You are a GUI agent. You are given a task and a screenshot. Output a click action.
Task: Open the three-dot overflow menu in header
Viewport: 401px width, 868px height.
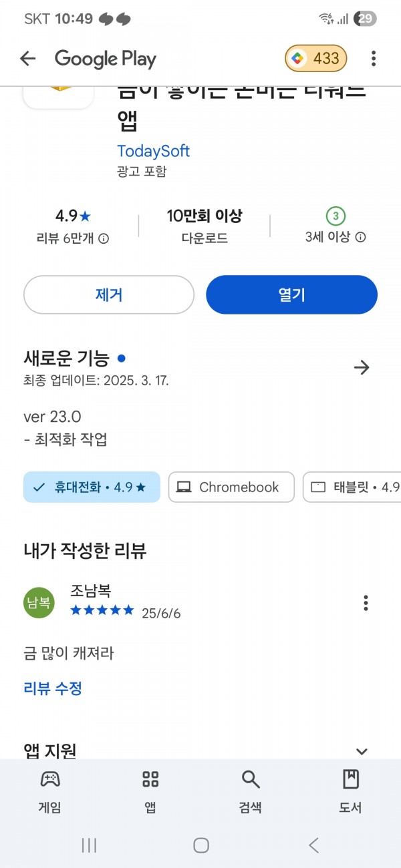pyautogui.click(x=374, y=59)
